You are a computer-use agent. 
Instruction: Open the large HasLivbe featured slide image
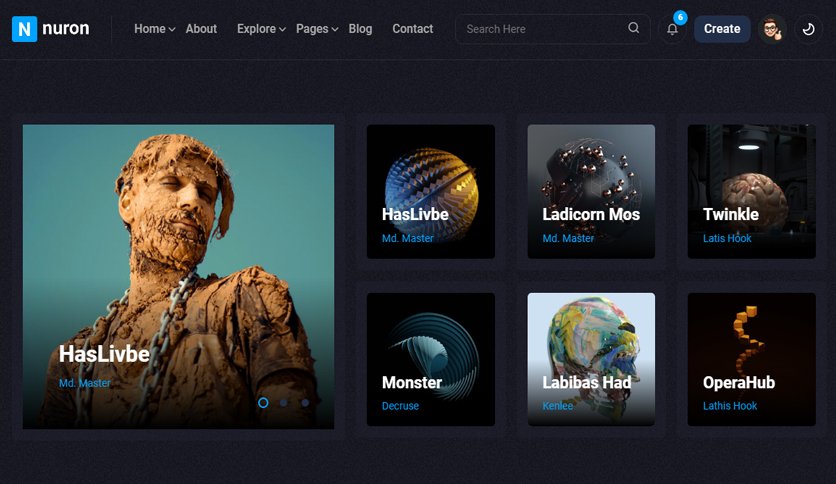point(179,276)
